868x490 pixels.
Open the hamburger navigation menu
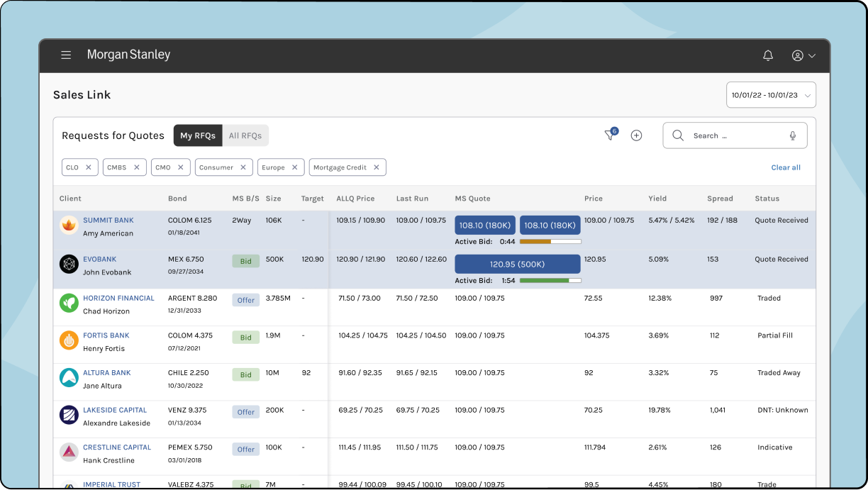pos(66,55)
